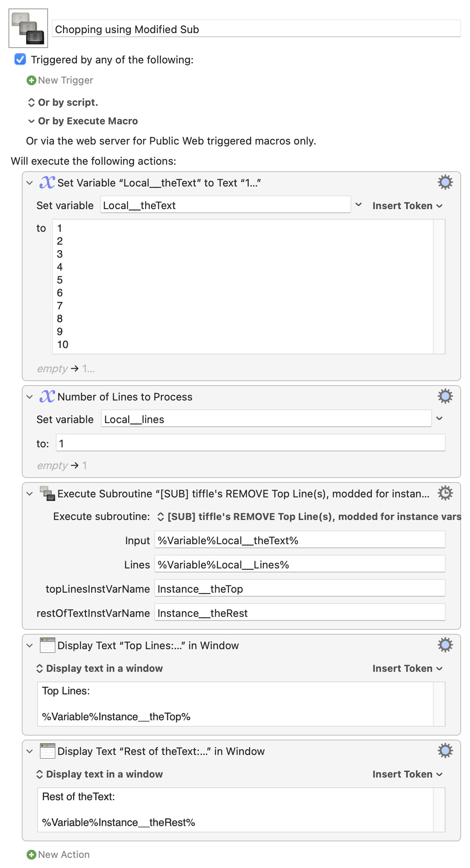Open gear menu of Number of Lines action
Image resolution: width=470 pixels, height=868 pixels.
[445, 396]
